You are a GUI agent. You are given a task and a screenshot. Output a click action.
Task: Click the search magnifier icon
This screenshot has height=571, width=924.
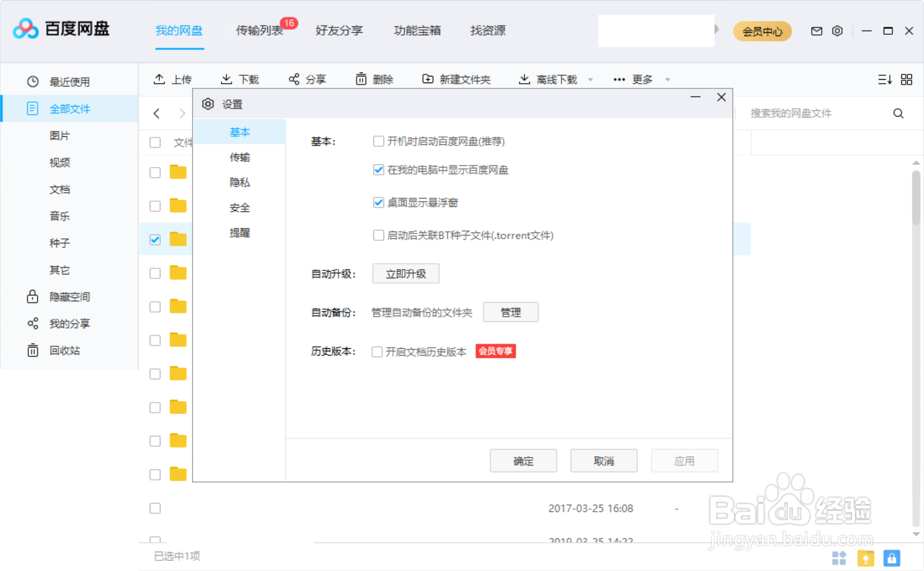898,113
